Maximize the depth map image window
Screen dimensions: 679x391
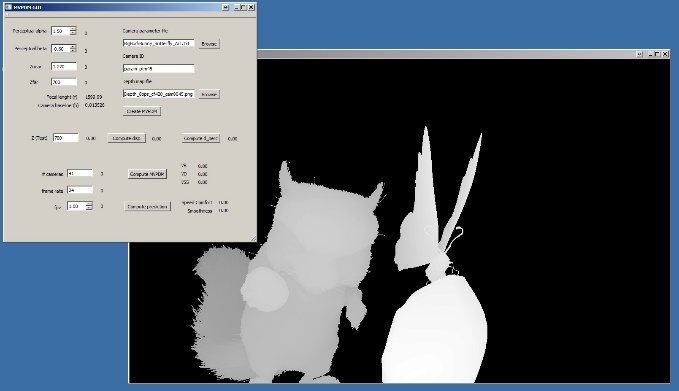point(657,54)
